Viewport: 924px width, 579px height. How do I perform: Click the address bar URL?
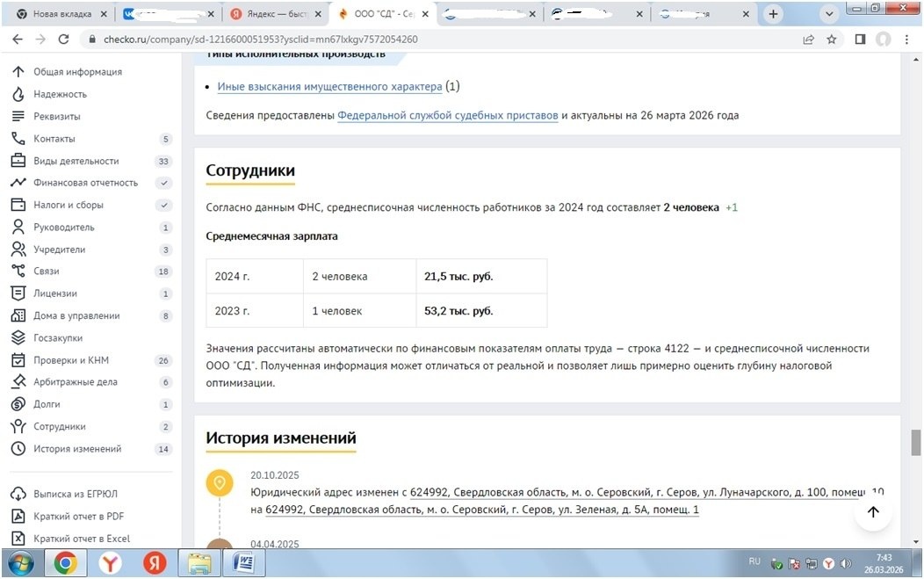(x=261, y=40)
